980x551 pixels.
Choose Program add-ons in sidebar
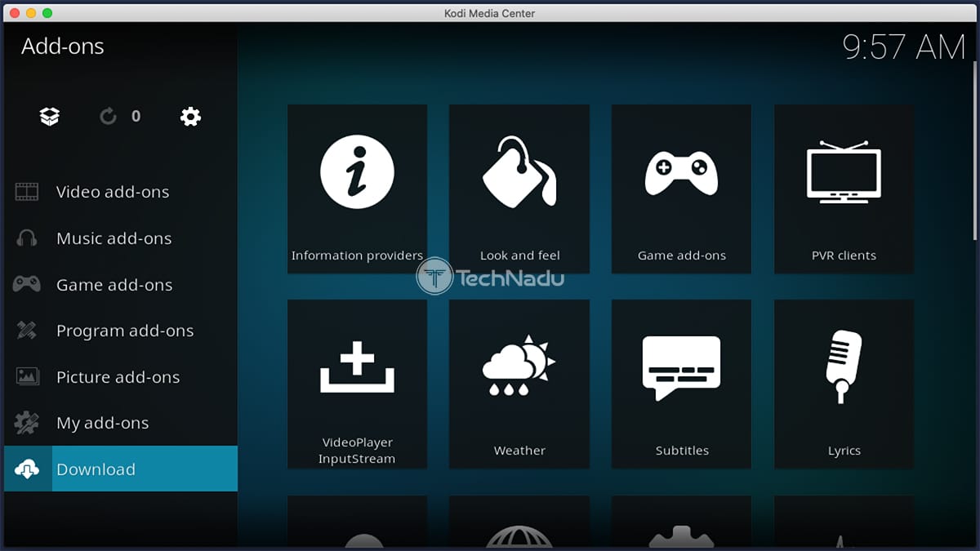(121, 331)
